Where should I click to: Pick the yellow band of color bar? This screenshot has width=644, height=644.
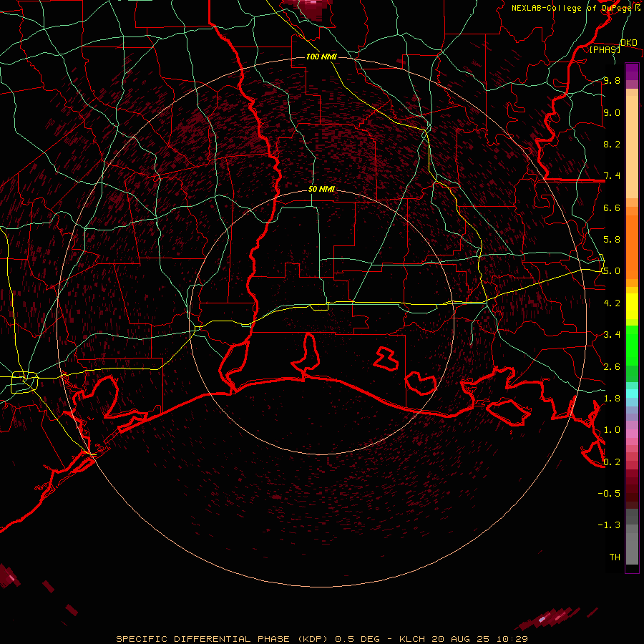coord(632,306)
